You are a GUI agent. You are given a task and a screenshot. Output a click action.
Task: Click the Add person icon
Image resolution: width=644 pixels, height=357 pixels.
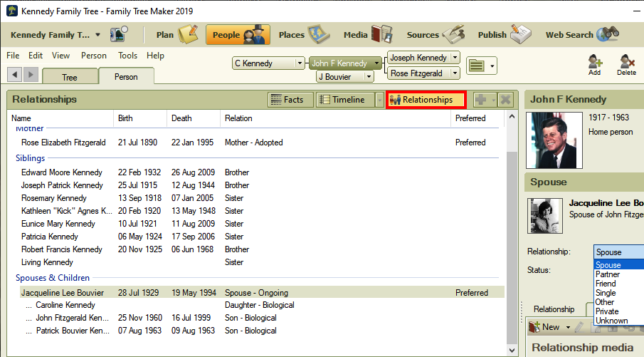point(595,65)
